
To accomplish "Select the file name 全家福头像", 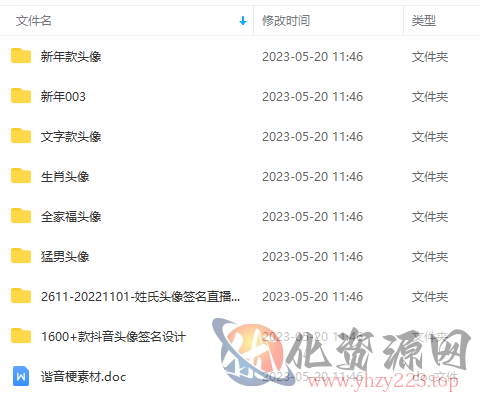I will point(71,216).
